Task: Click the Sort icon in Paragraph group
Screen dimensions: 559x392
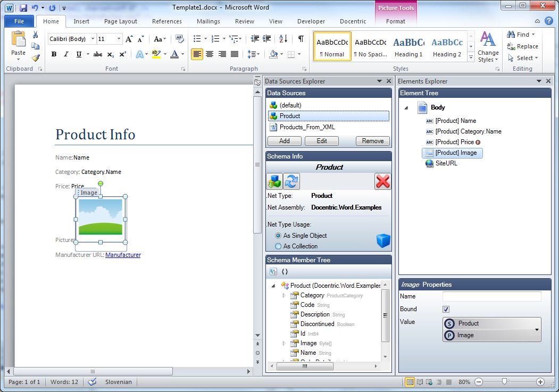Action: coord(283,39)
